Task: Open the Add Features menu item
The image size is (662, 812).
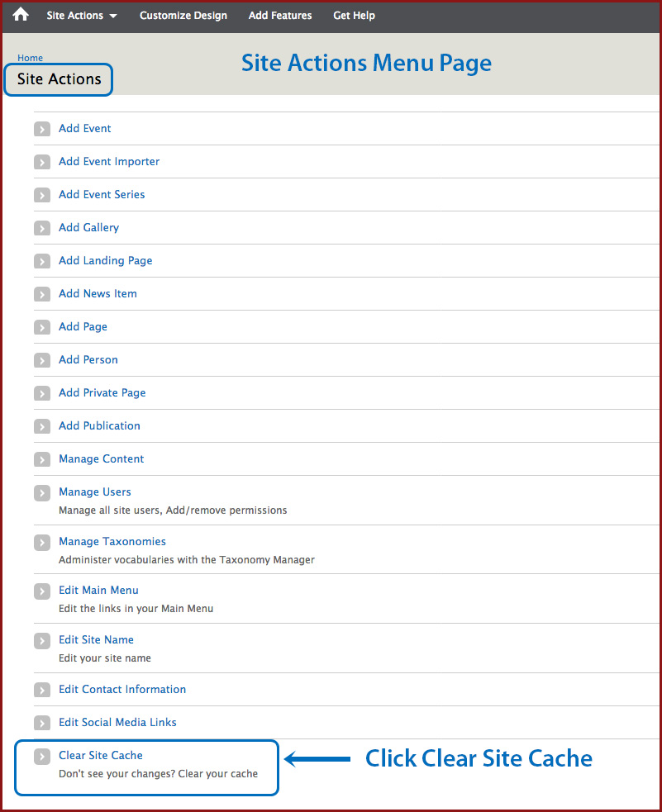Action: click(x=280, y=16)
